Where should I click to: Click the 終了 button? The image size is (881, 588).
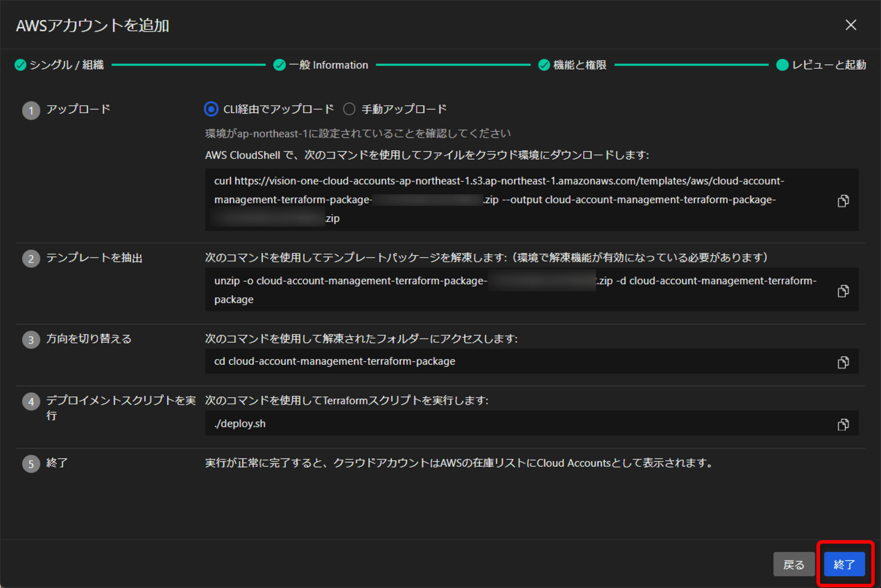coord(844,564)
